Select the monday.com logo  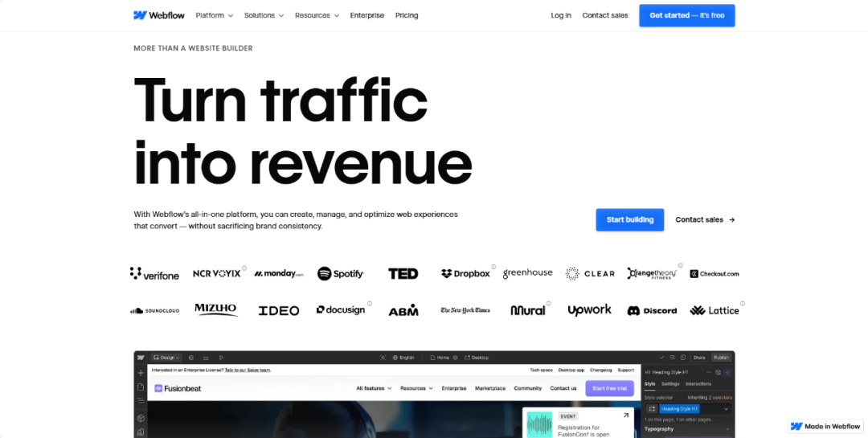coord(279,273)
